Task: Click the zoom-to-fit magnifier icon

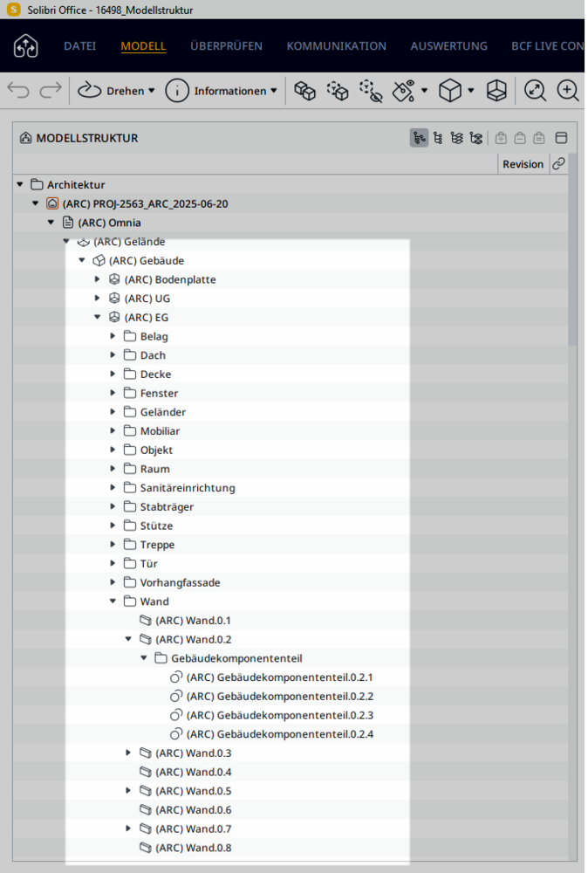Action: pyautogui.click(x=535, y=90)
